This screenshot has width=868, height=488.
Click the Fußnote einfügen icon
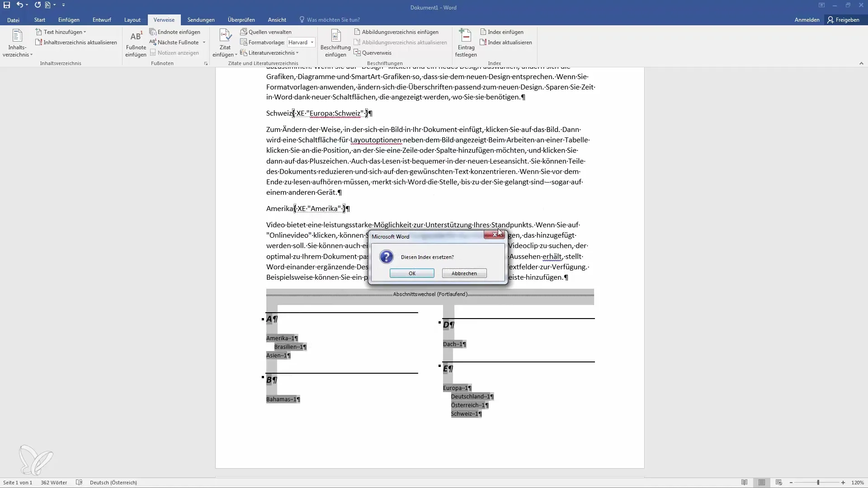(x=136, y=37)
